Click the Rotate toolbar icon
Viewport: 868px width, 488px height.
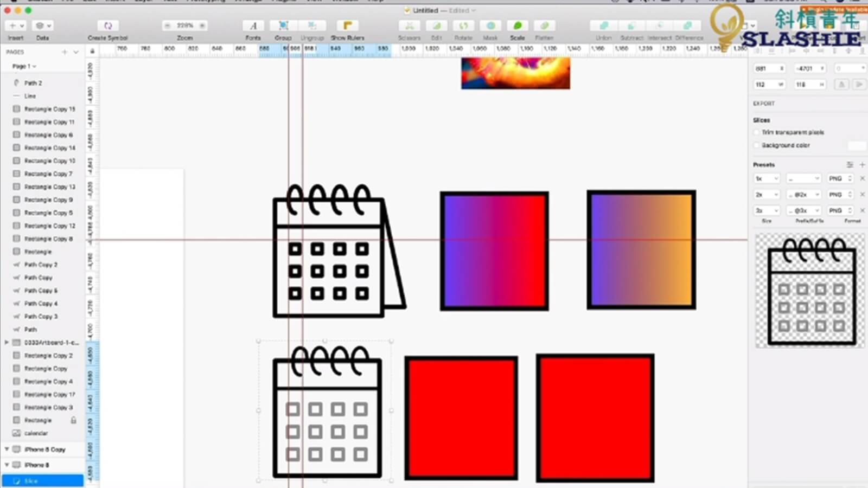pyautogui.click(x=463, y=25)
